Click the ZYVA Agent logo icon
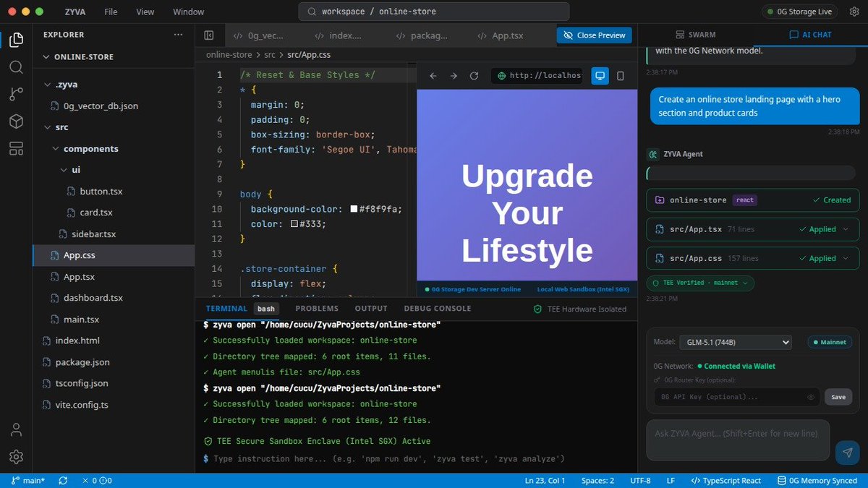This screenshot has width=868, height=488. 652,154
